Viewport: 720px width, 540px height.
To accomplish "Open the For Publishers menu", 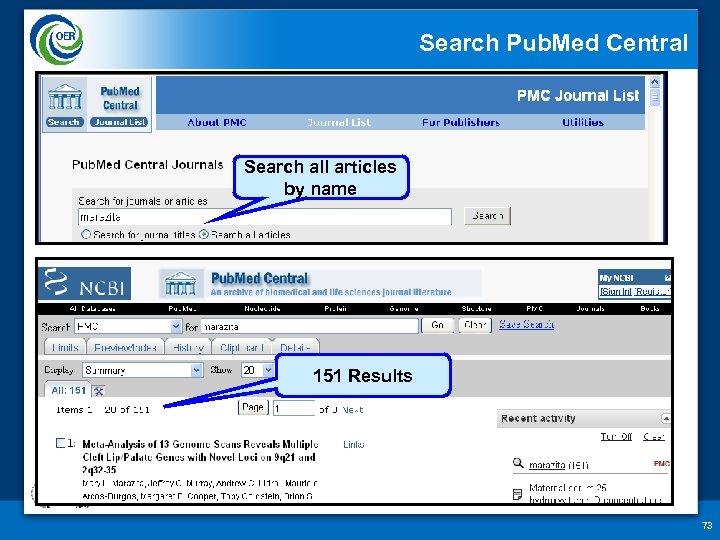I will click(461, 123).
